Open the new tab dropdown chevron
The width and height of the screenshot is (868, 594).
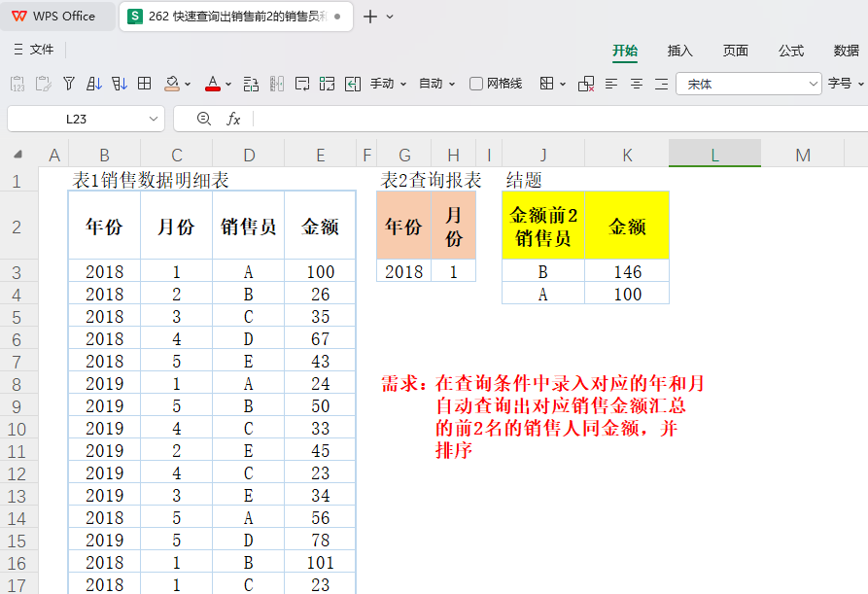[390, 17]
